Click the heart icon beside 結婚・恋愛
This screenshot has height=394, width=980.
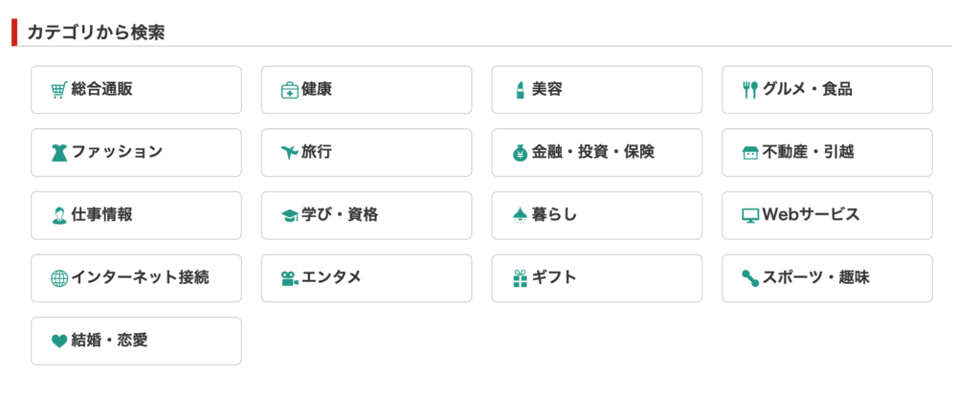click(x=58, y=341)
